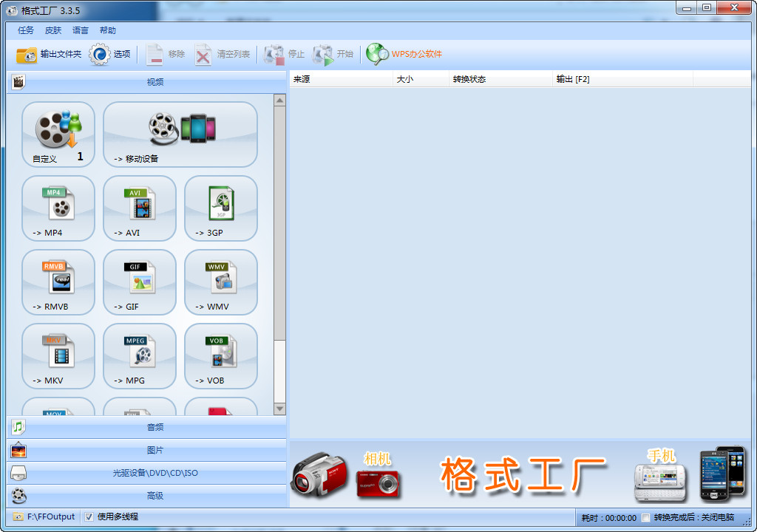Screen dimensions: 757x532
Task: Click the disc drive icon beside 光驱设备
Action: click(18, 473)
